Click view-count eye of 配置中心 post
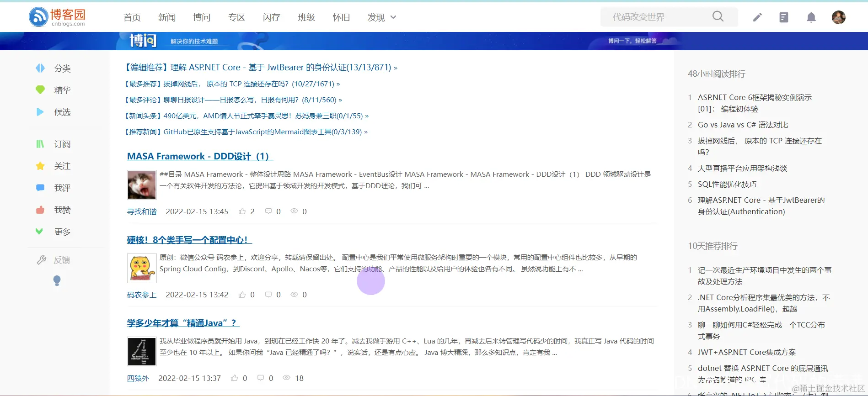This screenshot has width=868, height=396. [294, 295]
